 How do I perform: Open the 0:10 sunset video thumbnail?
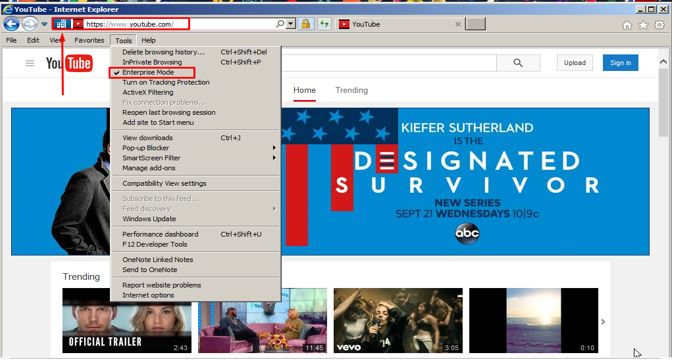point(533,320)
